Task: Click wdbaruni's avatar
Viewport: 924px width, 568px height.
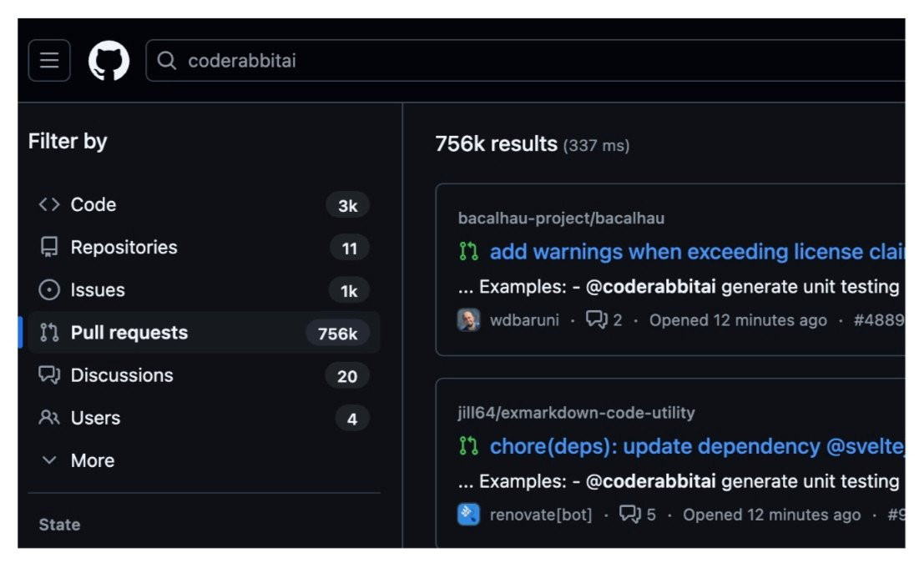Action: pos(469,319)
